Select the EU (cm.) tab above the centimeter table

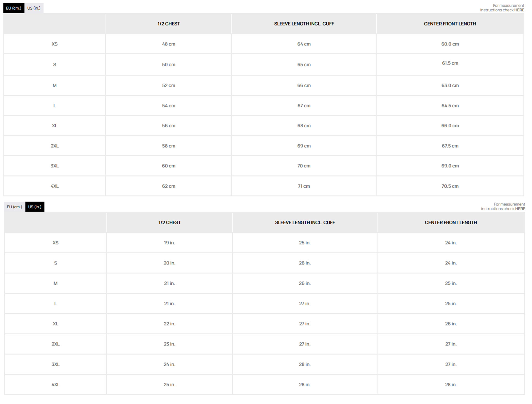pos(14,8)
